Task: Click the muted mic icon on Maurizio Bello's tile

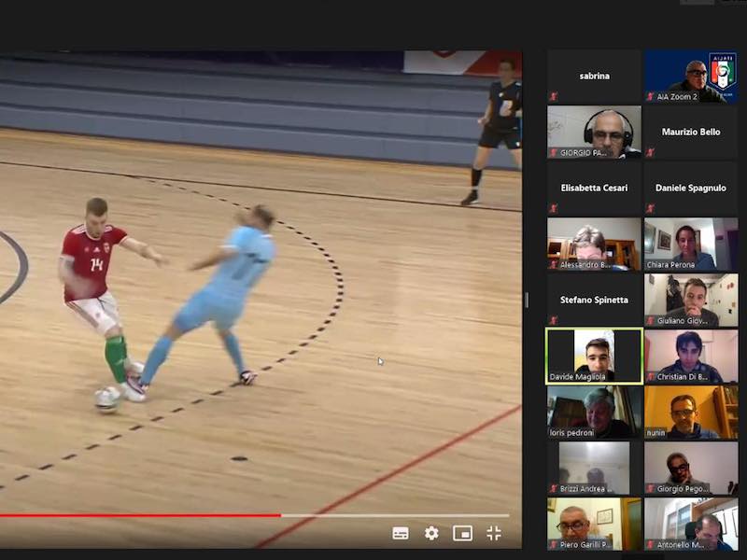Action: click(x=651, y=153)
